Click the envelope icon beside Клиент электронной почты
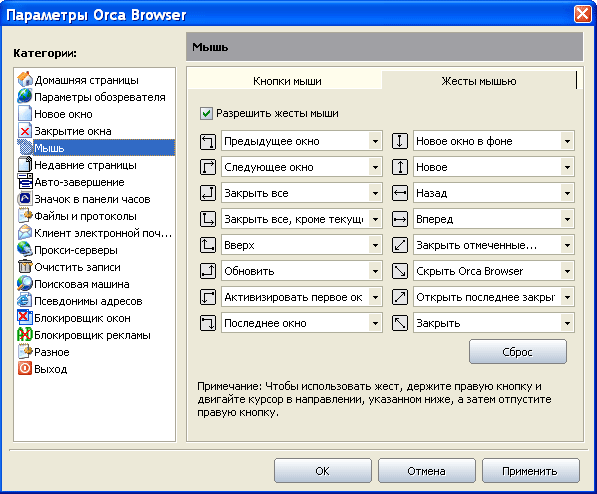 (25, 233)
